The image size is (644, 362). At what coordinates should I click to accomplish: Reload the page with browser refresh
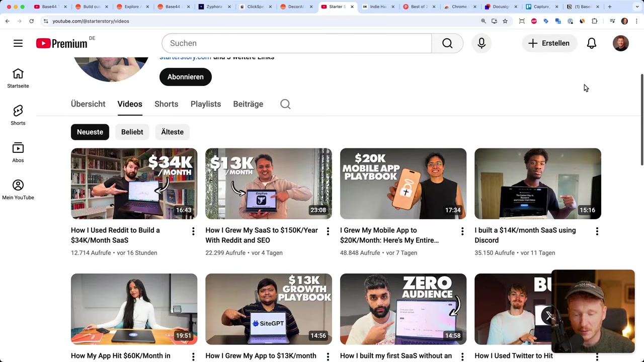click(x=31, y=21)
